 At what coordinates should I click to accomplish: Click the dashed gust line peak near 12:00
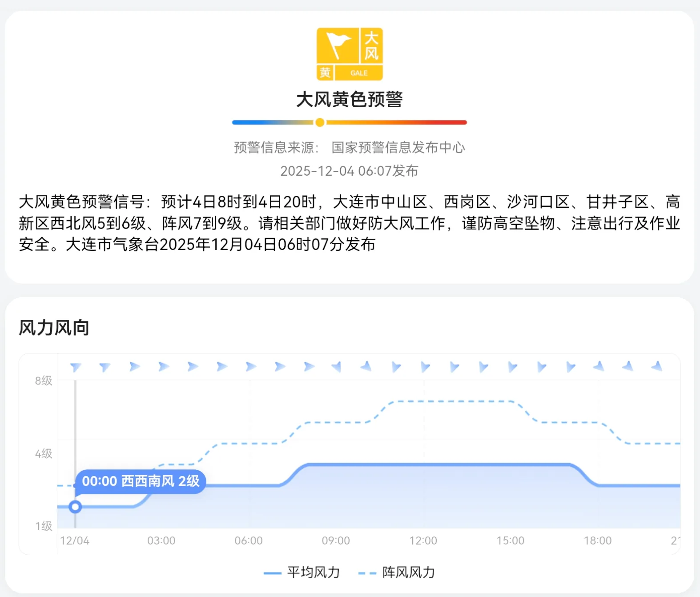click(423, 401)
